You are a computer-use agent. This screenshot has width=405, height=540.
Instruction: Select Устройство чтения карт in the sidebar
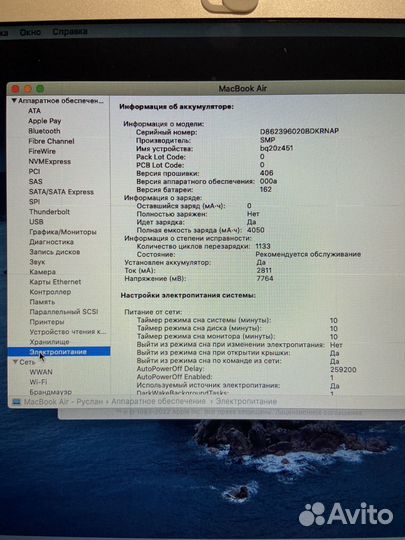(x=68, y=332)
